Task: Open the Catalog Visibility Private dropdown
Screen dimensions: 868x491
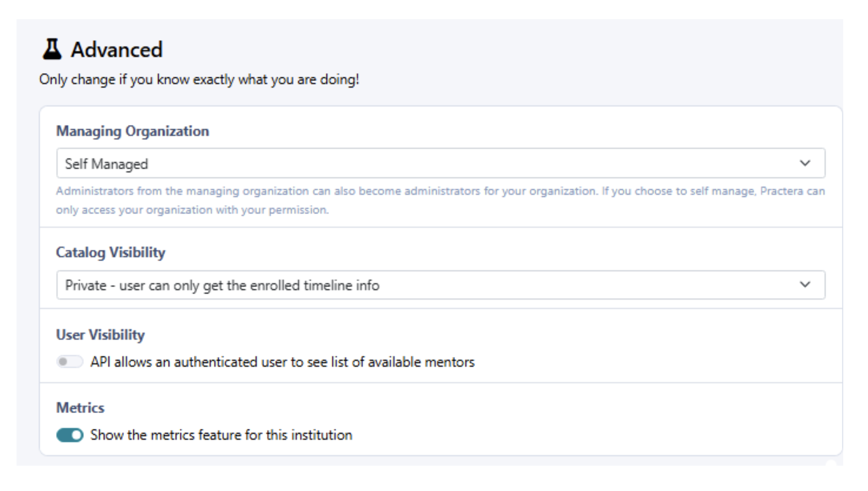Action: [x=440, y=285]
